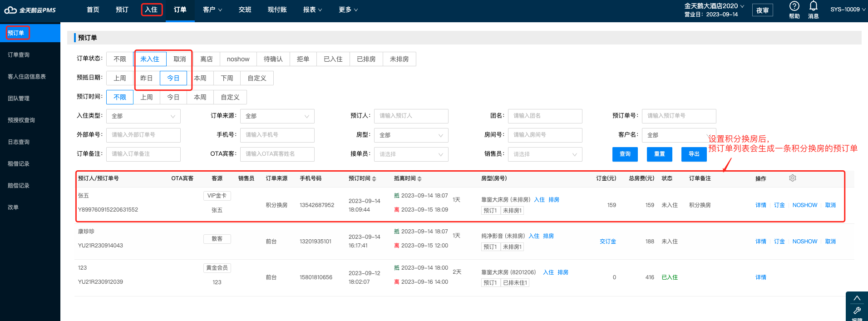Click the 查询 search button
Image resolution: width=868 pixels, height=321 pixels.
625,154
